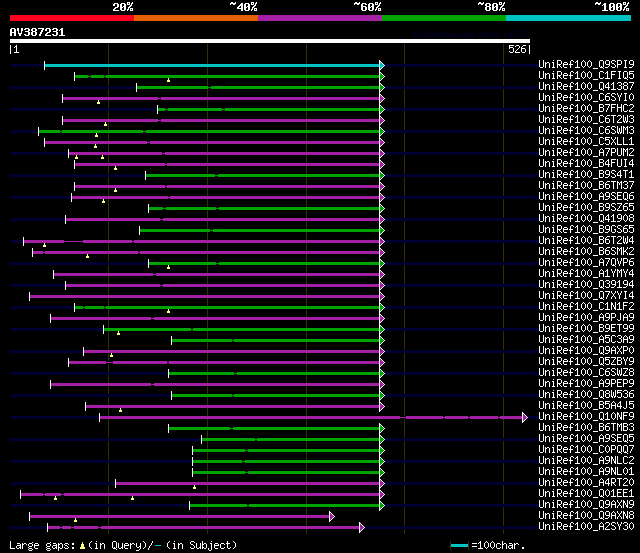Click the yellow gap marker under A4RT20 row
Image resolution: width=640 pixels, height=553 pixels.
[x=194, y=487]
